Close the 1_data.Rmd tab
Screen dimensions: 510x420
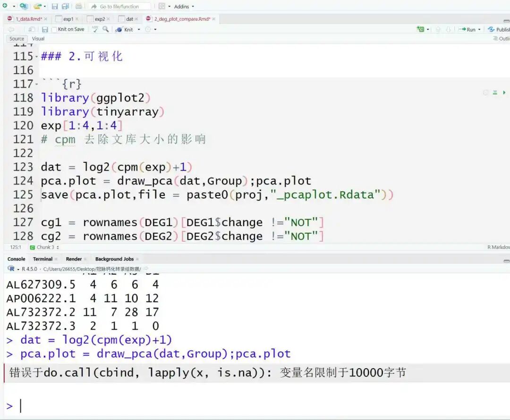click(x=45, y=19)
